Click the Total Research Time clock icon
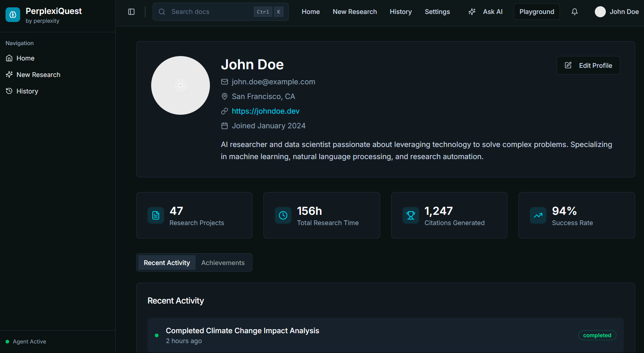 click(283, 216)
